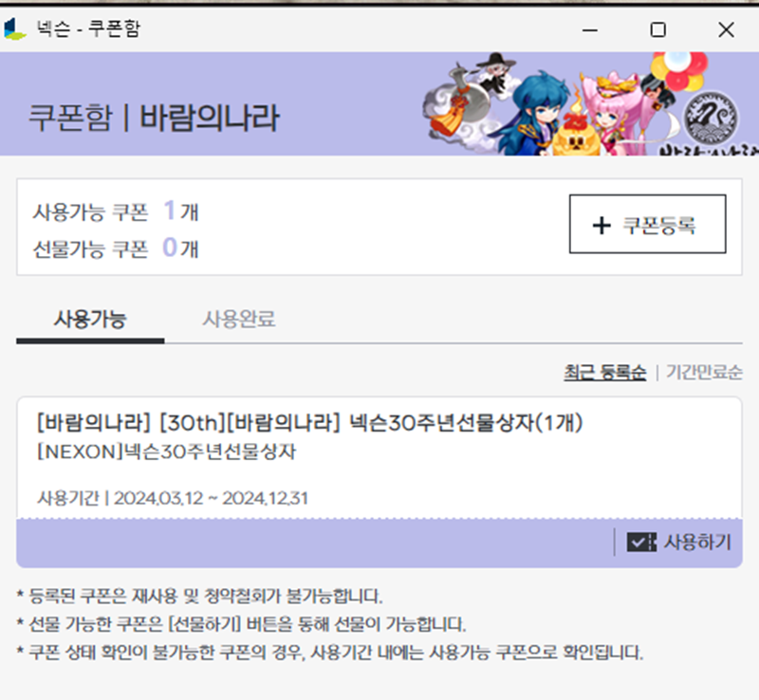Maximize the 넥슨 쿠폰함 window

657,30
